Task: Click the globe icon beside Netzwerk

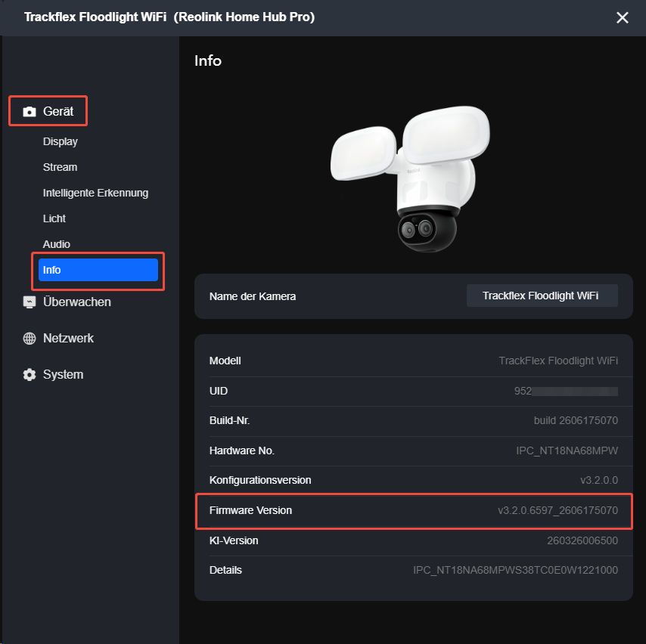Action: pyautogui.click(x=30, y=339)
